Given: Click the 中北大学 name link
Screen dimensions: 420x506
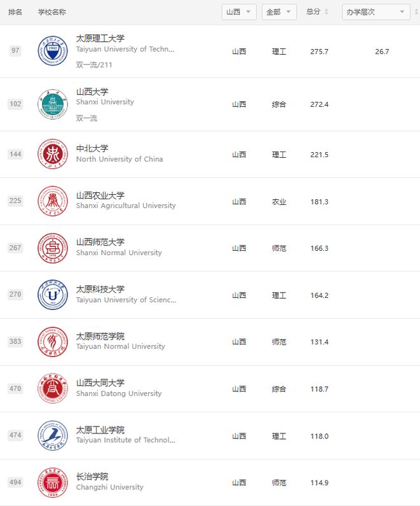Looking at the screenshot, I should pos(92,148).
